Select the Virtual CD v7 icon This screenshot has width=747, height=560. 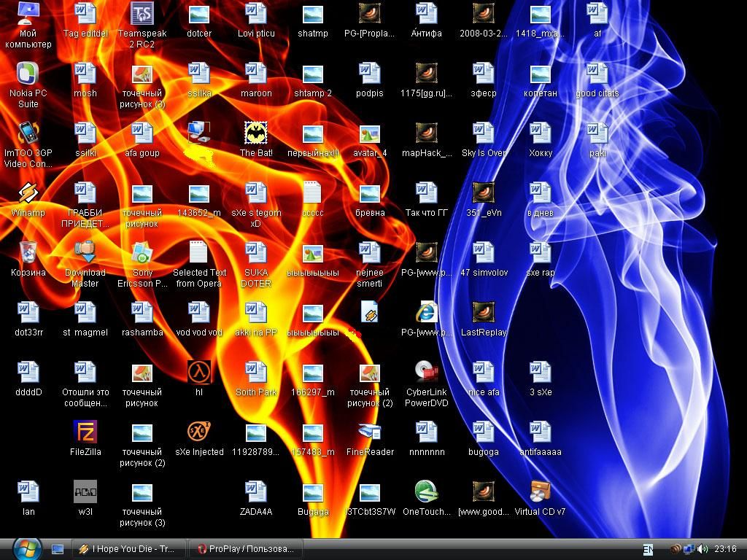540,492
